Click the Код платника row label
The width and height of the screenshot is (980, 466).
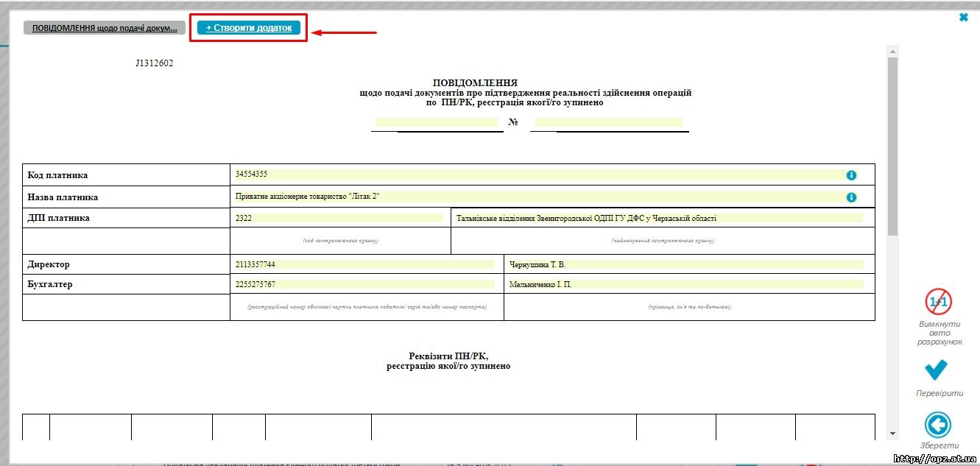click(x=57, y=175)
